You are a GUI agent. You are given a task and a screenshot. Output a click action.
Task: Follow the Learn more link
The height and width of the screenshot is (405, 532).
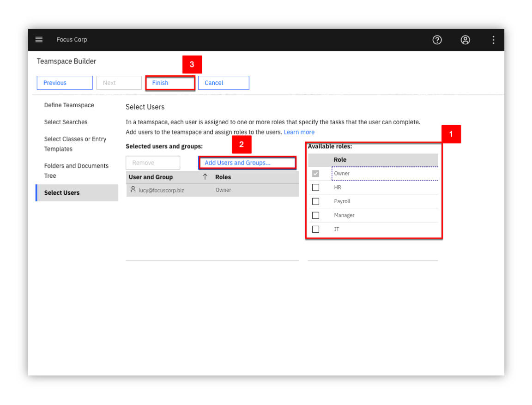tap(299, 132)
